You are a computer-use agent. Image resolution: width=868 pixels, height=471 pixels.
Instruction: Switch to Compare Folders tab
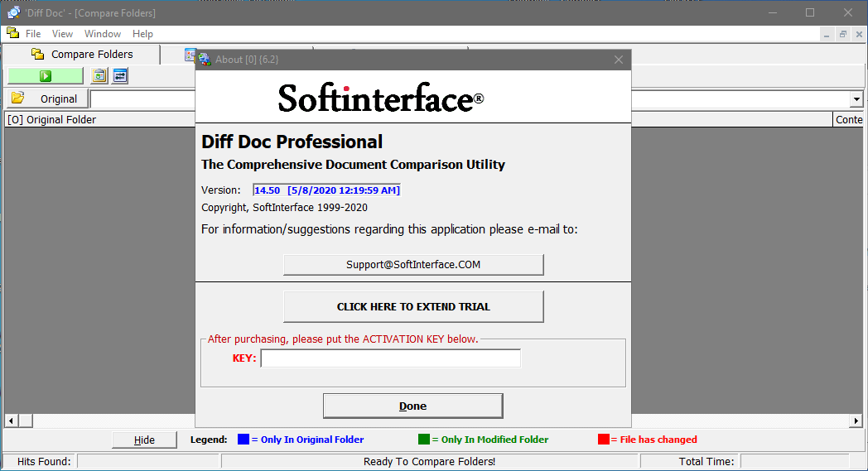pos(82,55)
